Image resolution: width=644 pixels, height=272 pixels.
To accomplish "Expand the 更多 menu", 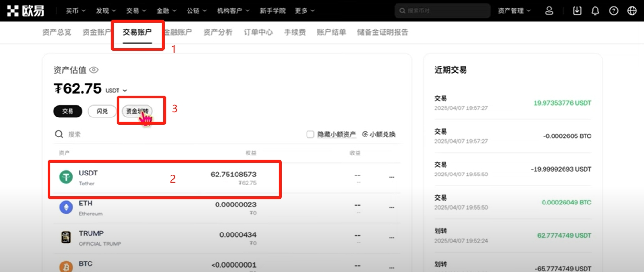I will pos(304,10).
